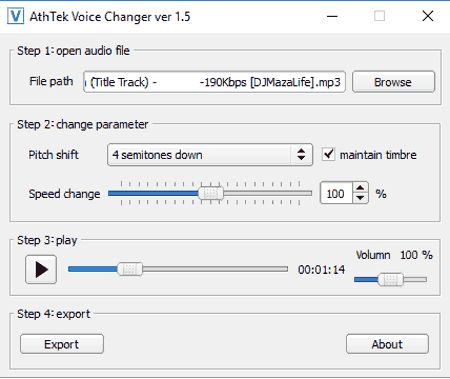Minimize the Voice Changer window
The image size is (450, 379).
pos(332,16)
